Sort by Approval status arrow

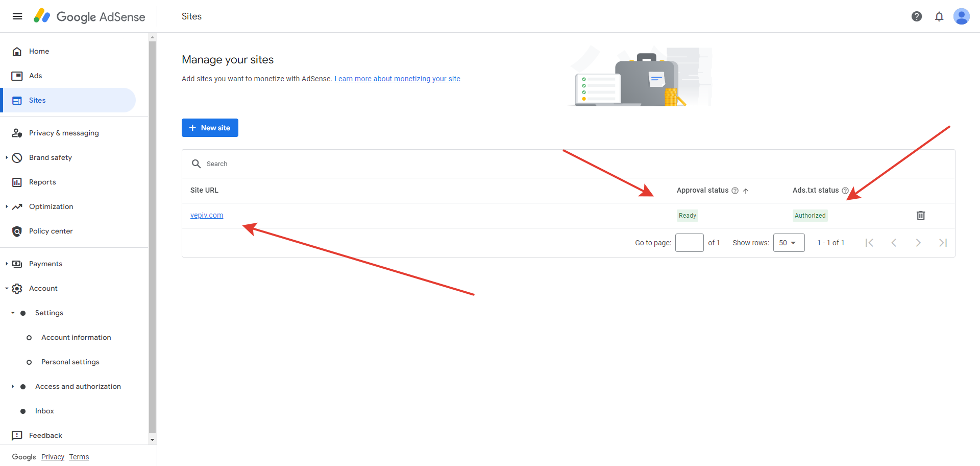[x=746, y=191]
